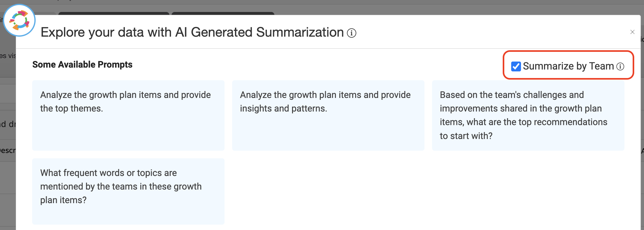Screen dimensions: 644x230
Task: Click the dimmed 'es vis' text at left edge
Action: (8, 56)
